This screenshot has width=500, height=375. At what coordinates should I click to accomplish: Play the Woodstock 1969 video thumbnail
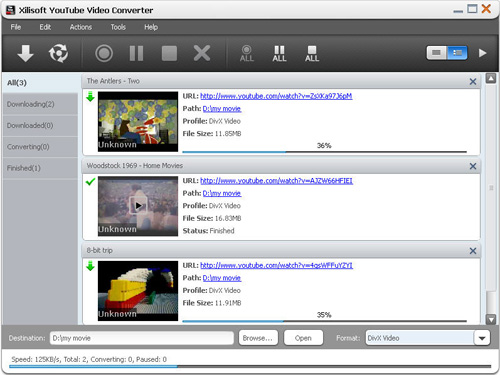pyautogui.click(x=138, y=206)
